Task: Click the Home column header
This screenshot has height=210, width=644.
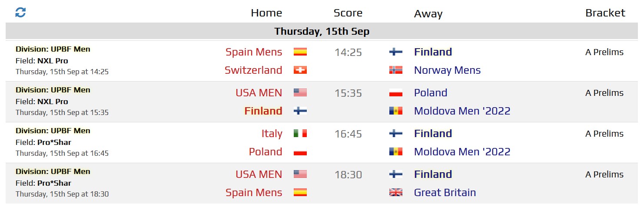Action: click(266, 13)
